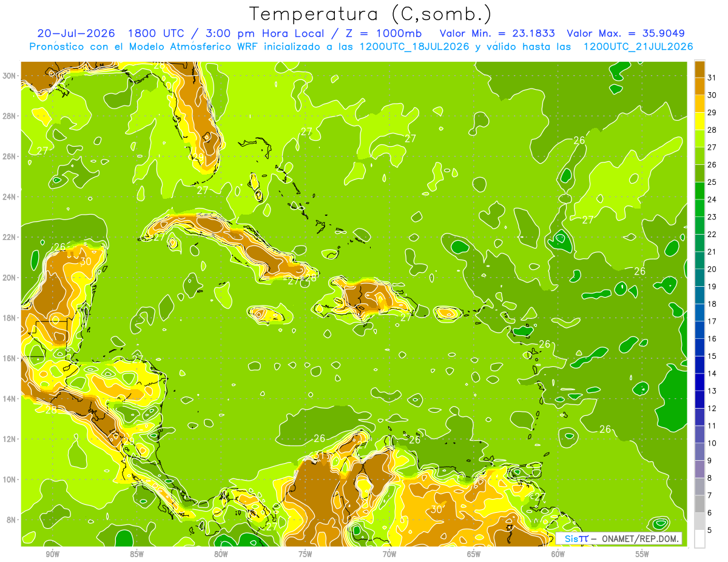
Task: Click the '28N' latitude axis label
Action: (10, 116)
